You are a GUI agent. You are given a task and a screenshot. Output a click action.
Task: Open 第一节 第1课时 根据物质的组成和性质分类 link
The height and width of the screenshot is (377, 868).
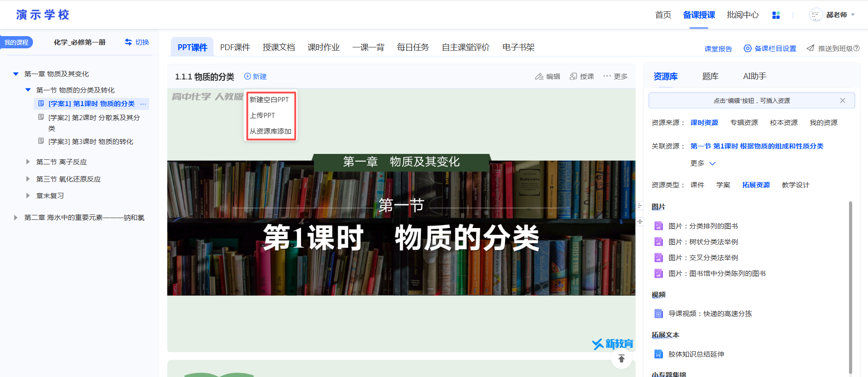click(x=757, y=146)
